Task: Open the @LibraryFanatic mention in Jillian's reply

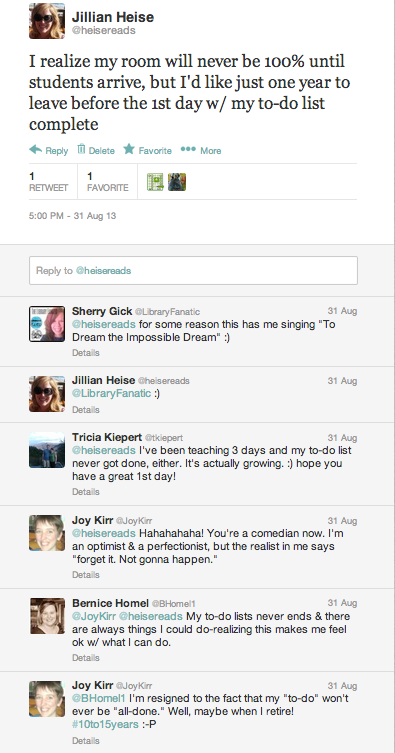Action: pos(111,394)
